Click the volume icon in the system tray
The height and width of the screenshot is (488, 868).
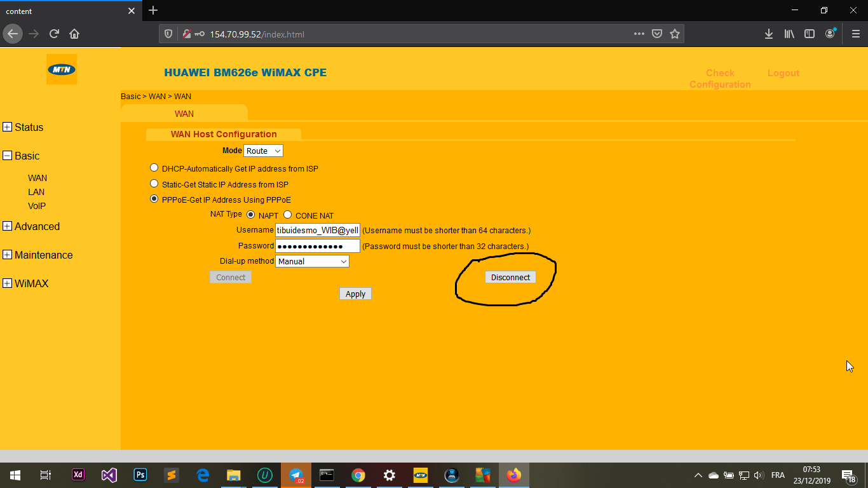coord(759,475)
